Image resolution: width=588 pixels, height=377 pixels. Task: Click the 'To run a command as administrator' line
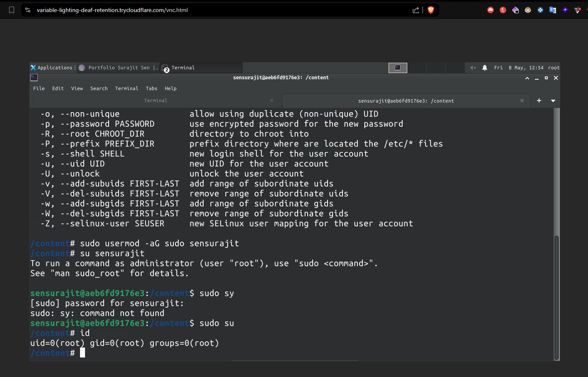tap(204, 263)
